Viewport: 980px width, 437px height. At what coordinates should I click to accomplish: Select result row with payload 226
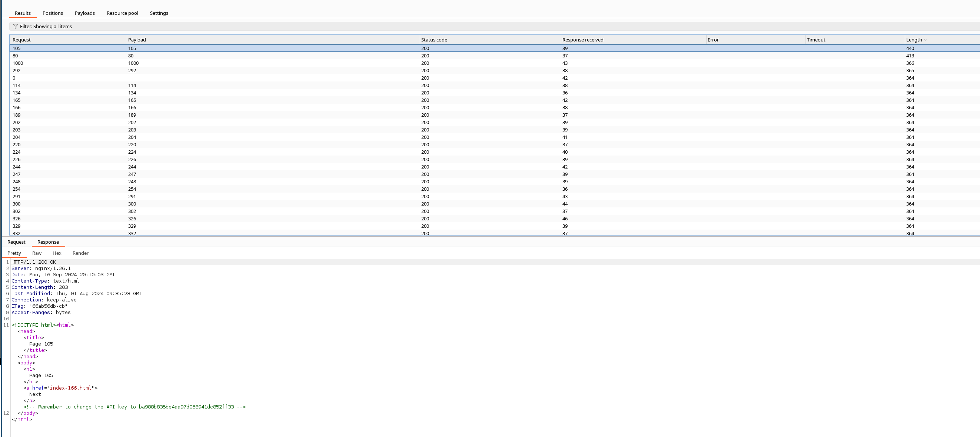click(495, 159)
